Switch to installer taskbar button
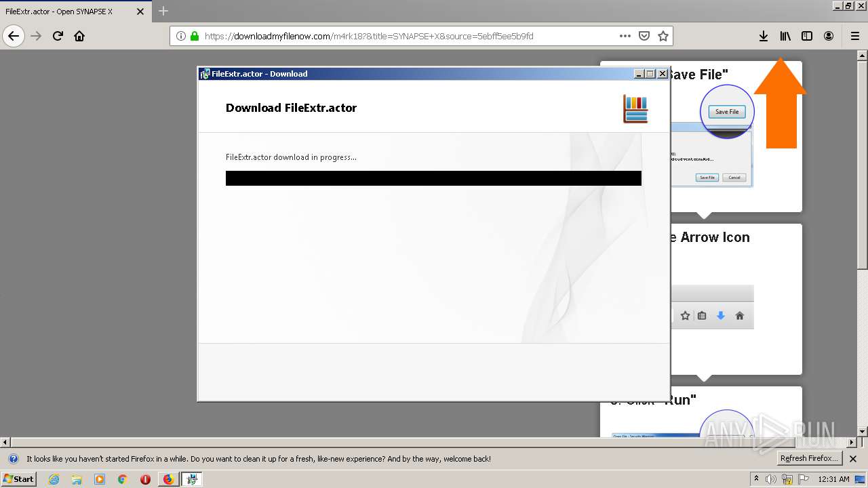 192,479
